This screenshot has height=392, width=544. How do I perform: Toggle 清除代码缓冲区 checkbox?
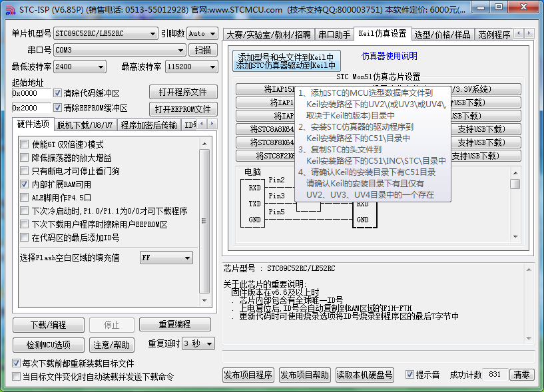tap(57, 93)
